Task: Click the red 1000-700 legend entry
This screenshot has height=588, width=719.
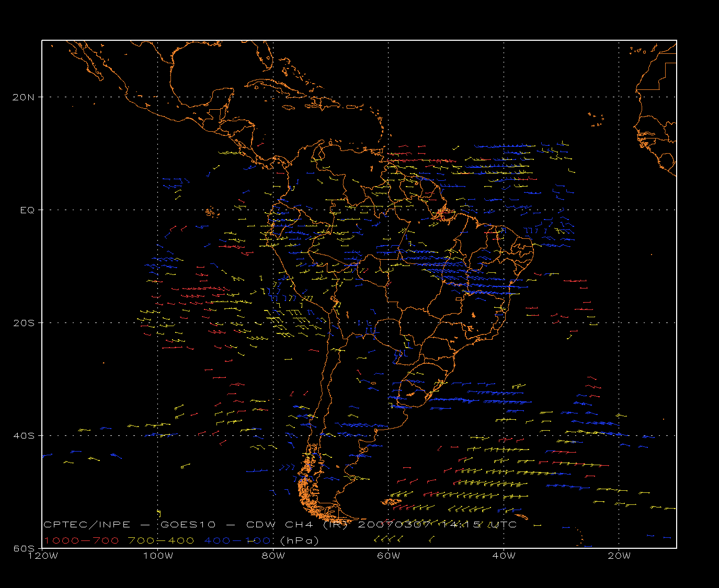Action: click(x=82, y=540)
